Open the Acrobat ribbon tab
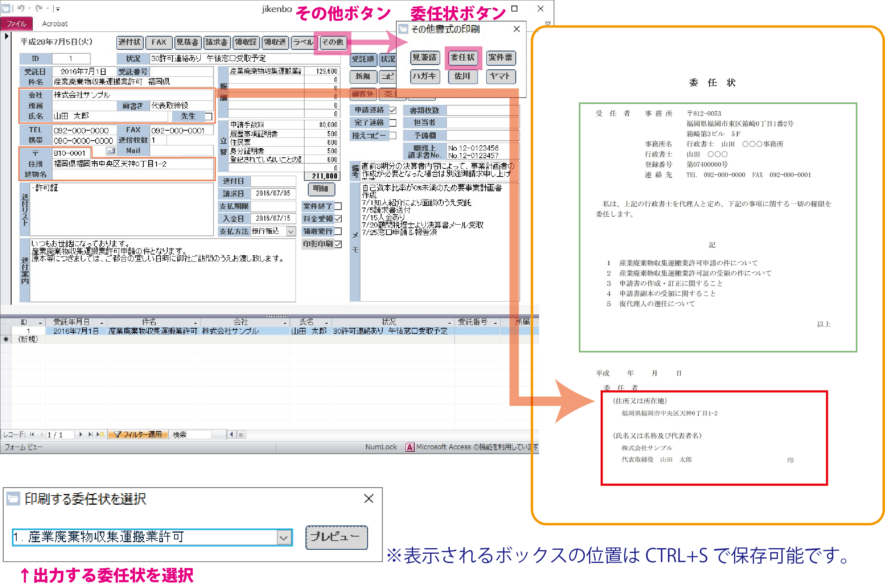The image size is (885, 588). coord(55,24)
